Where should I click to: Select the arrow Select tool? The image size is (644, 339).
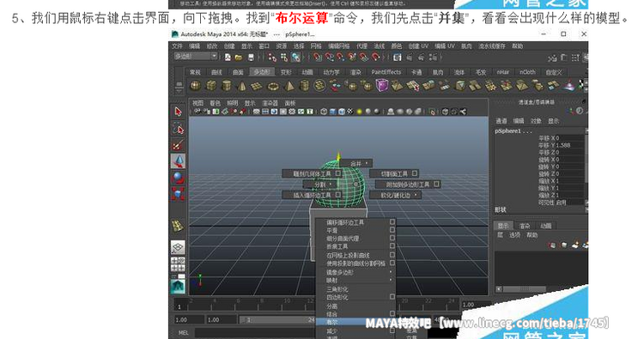tap(178, 112)
